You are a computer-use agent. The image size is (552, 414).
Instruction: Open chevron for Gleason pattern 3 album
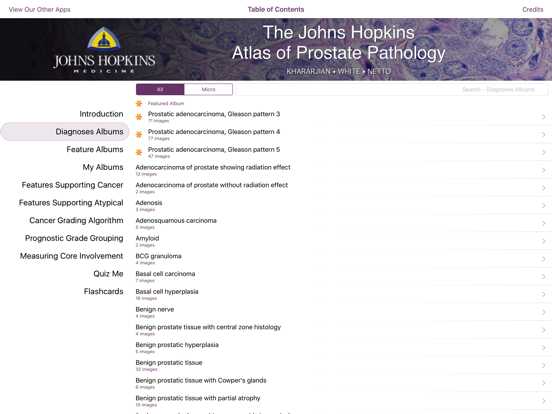pyautogui.click(x=544, y=117)
